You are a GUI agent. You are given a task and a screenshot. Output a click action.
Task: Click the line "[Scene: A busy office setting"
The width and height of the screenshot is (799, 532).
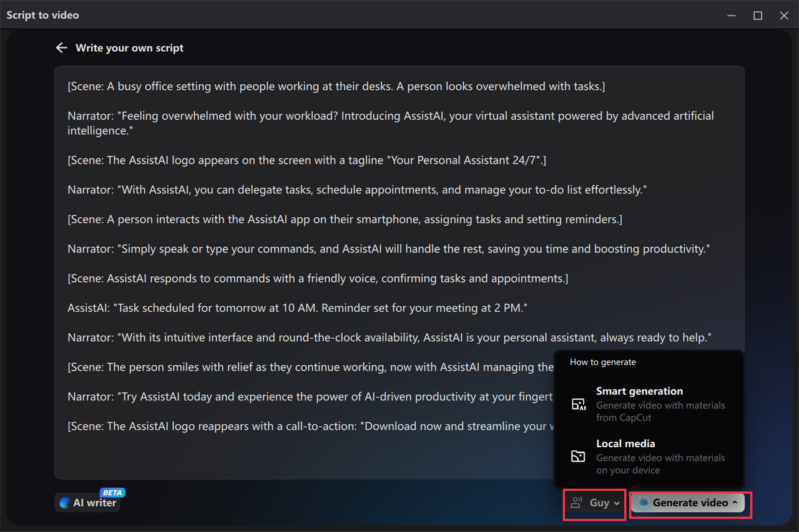pos(336,86)
